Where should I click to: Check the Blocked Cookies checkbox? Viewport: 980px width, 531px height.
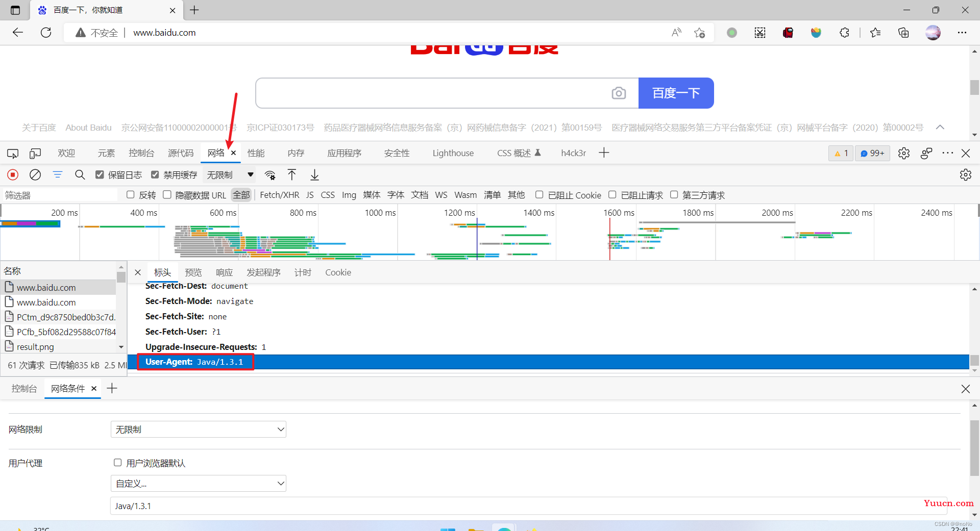539,194
